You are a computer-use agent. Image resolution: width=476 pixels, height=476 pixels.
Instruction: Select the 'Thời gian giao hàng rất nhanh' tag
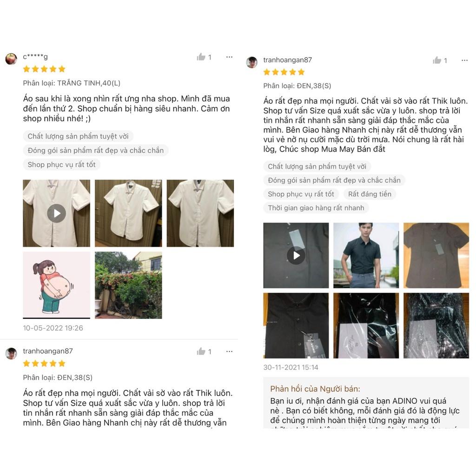(x=316, y=208)
